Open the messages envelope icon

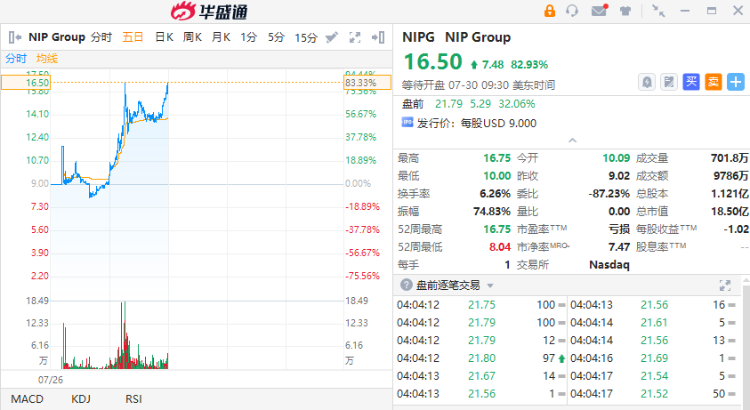pyautogui.click(x=599, y=11)
